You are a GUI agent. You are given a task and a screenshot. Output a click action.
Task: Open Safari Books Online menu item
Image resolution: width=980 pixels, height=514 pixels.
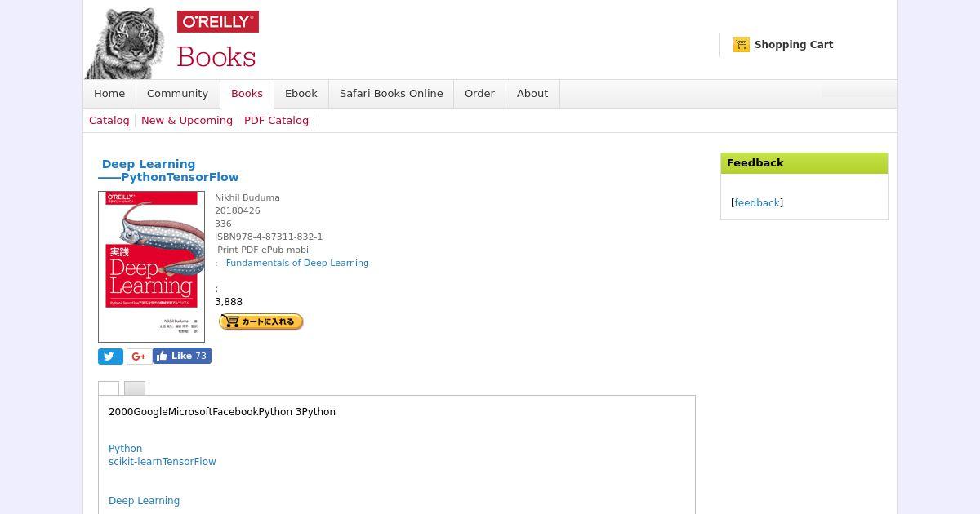pyautogui.click(x=391, y=94)
